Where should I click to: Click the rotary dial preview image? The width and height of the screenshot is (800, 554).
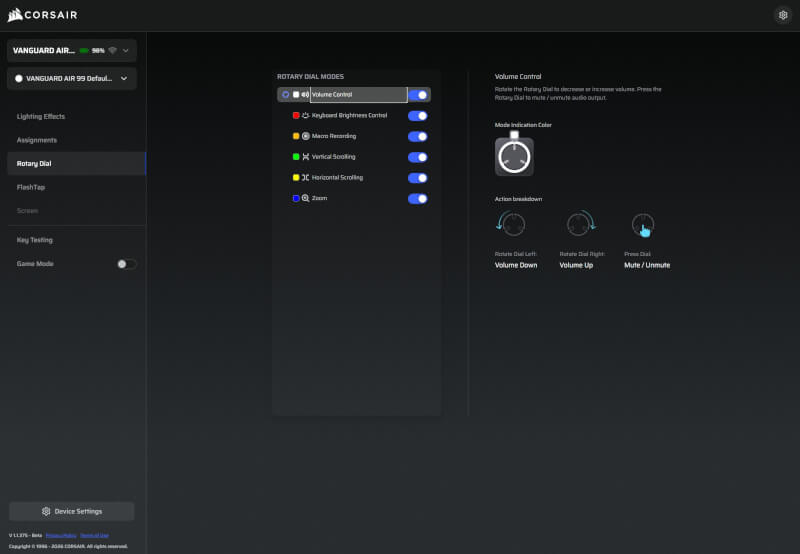(x=514, y=157)
